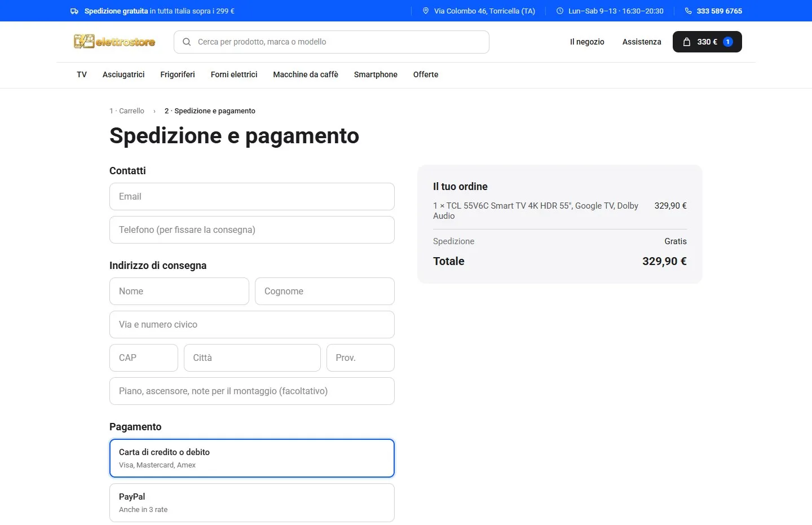Open the Assistenza link
Image resolution: width=812 pixels, height=525 pixels.
pos(642,42)
